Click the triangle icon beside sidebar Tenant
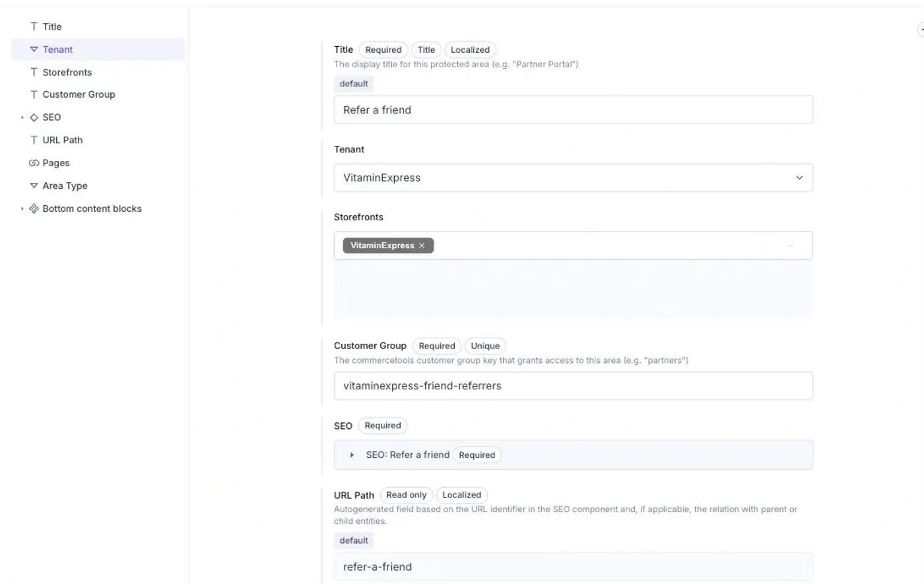The height and width of the screenshot is (584, 924). (34, 49)
